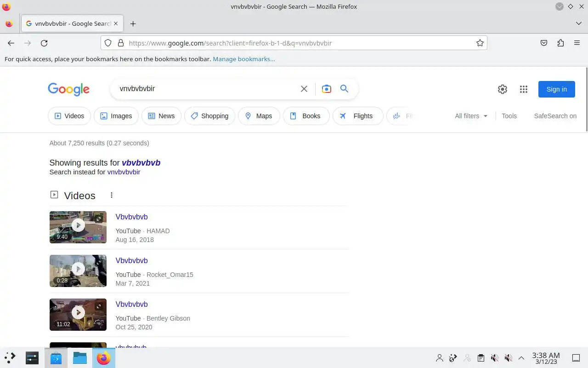Switch to Firefox in taskbar
Screen dimensions: 588x368
pyautogui.click(x=104, y=357)
